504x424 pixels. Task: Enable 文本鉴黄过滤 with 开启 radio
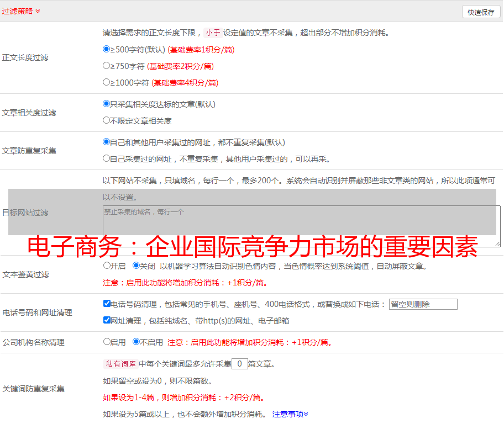[107, 266]
